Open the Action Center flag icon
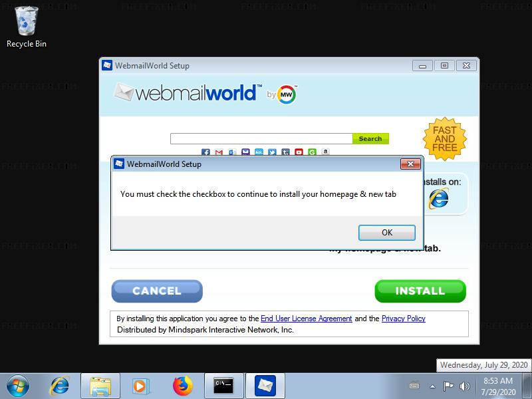This screenshot has height=399, width=532. (x=448, y=386)
